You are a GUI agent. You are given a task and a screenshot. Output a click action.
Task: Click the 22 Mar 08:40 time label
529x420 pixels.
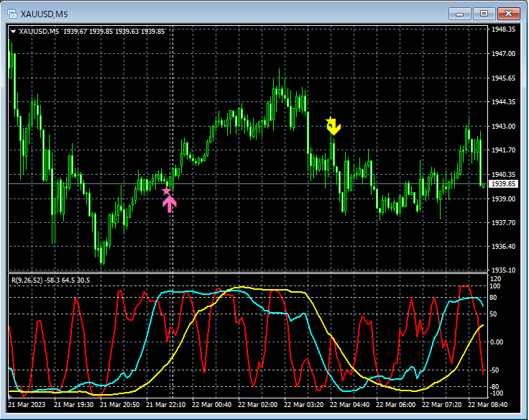click(x=487, y=404)
